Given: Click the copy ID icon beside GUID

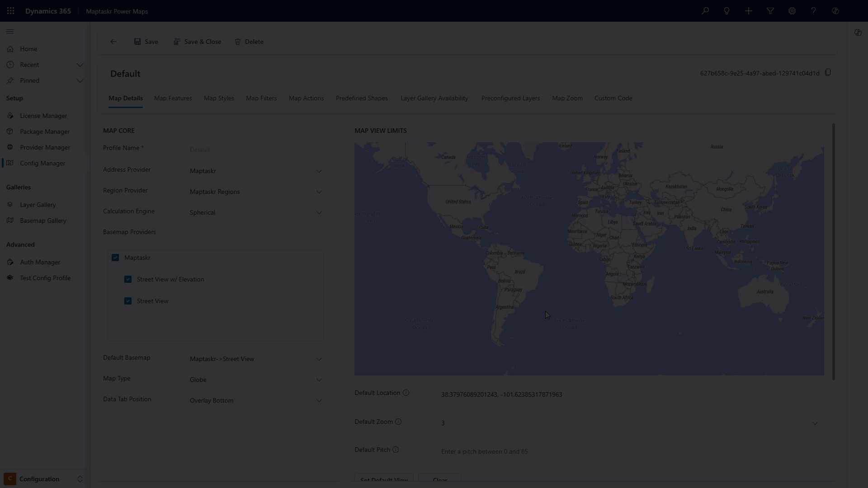Looking at the screenshot, I should click(x=828, y=73).
